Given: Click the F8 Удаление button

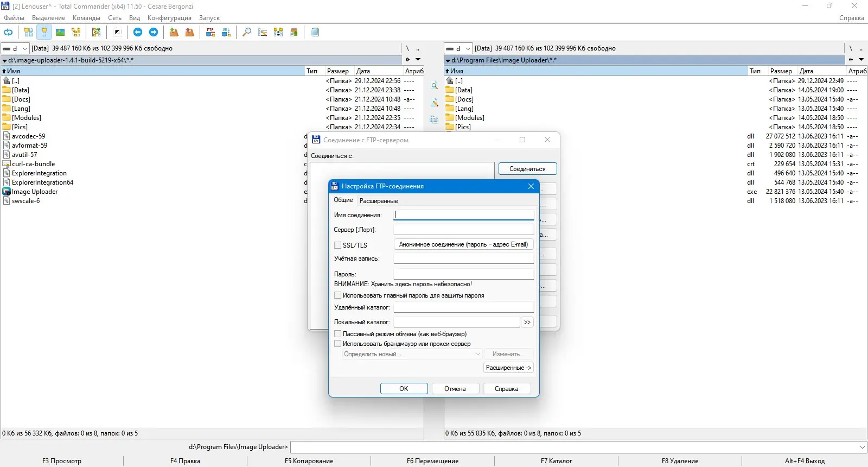Looking at the screenshot, I should (680, 461).
